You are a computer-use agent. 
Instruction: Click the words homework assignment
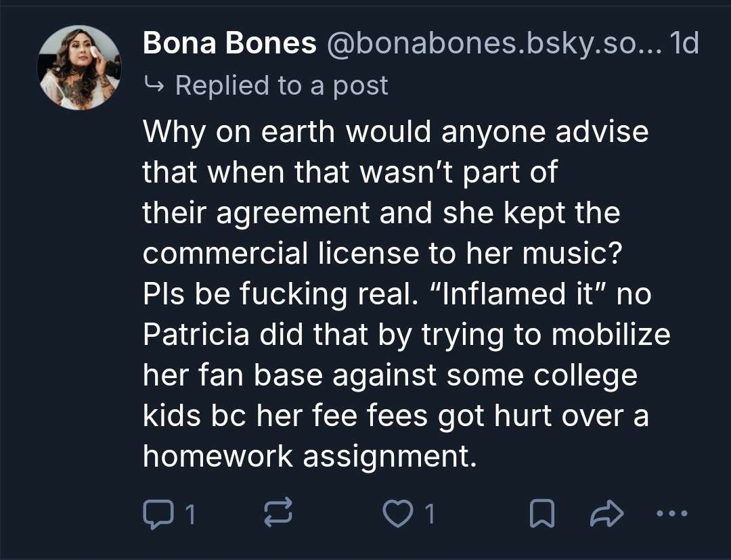point(306,457)
